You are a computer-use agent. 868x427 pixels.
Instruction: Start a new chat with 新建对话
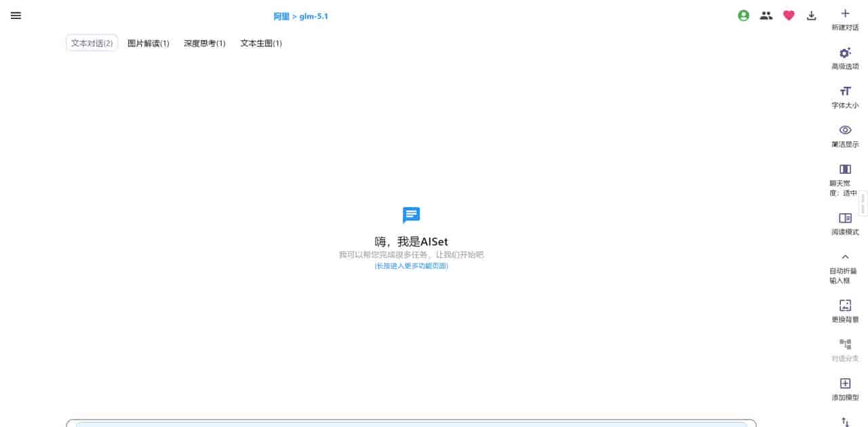(x=845, y=20)
